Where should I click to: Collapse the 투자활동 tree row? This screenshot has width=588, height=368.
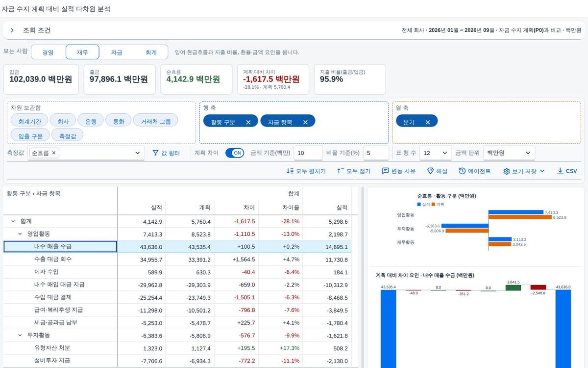[x=20, y=335]
